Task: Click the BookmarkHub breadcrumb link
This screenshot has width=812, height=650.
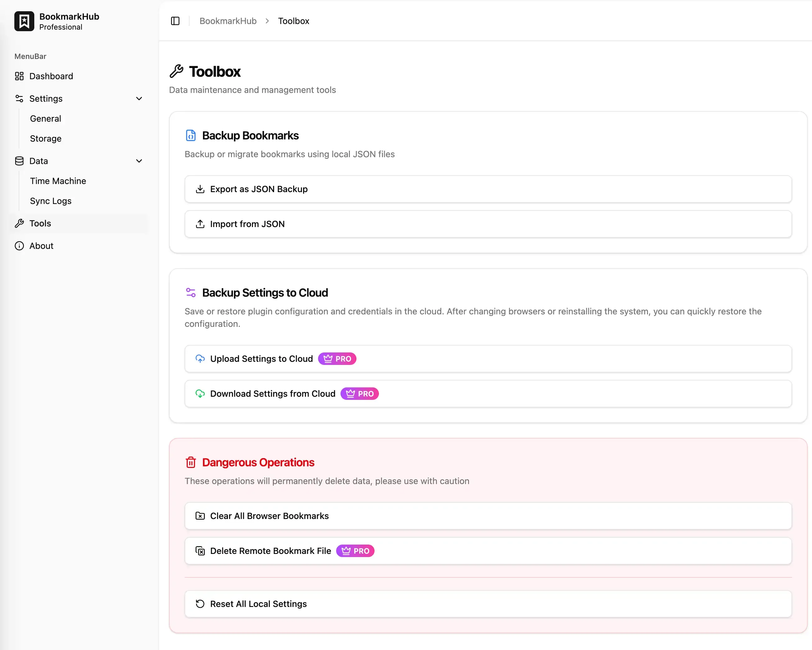Action: pyautogui.click(x=228, y=21)
